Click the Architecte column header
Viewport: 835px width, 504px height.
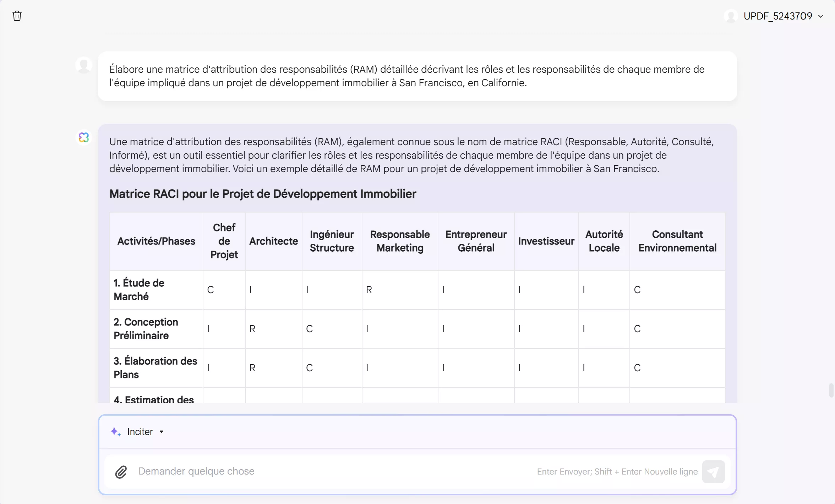point(273,241)
